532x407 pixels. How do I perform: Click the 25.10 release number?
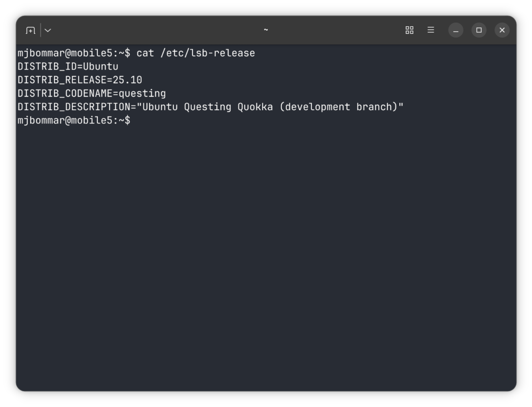tap(127, 80)
